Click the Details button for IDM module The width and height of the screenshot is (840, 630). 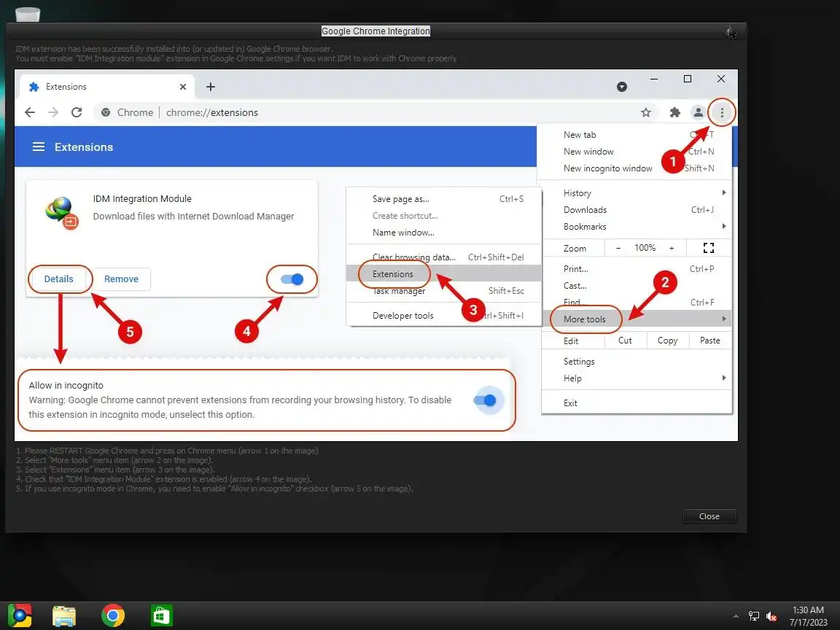(x=59, y=279)
